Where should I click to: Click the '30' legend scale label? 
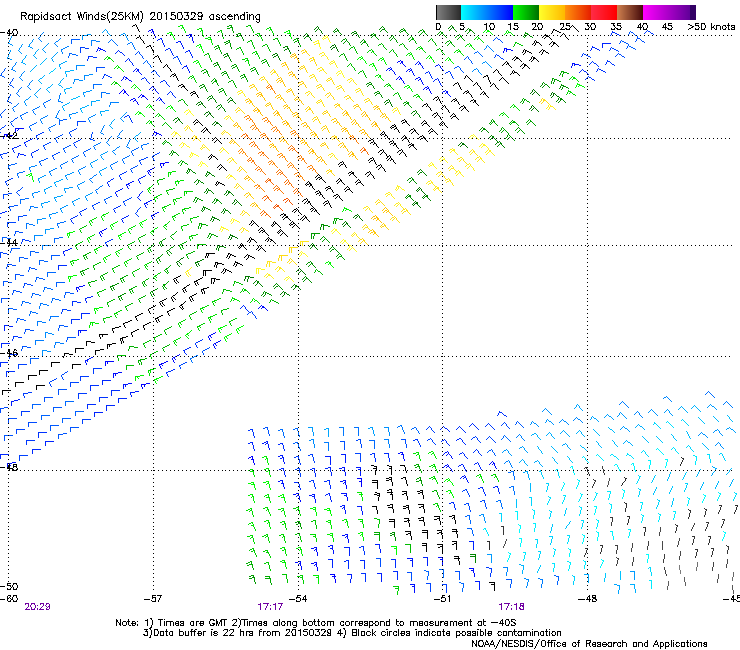pyautogui.click(x=590, y=27)
